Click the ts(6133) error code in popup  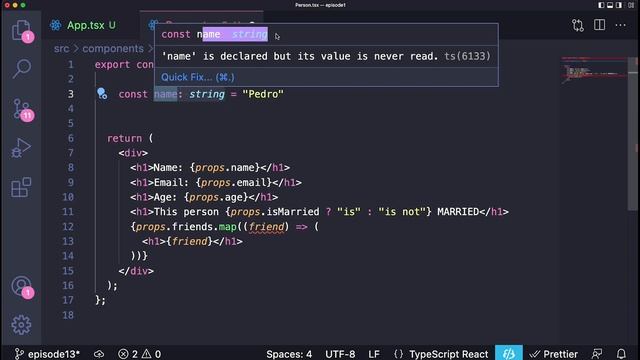click(467, 56)
